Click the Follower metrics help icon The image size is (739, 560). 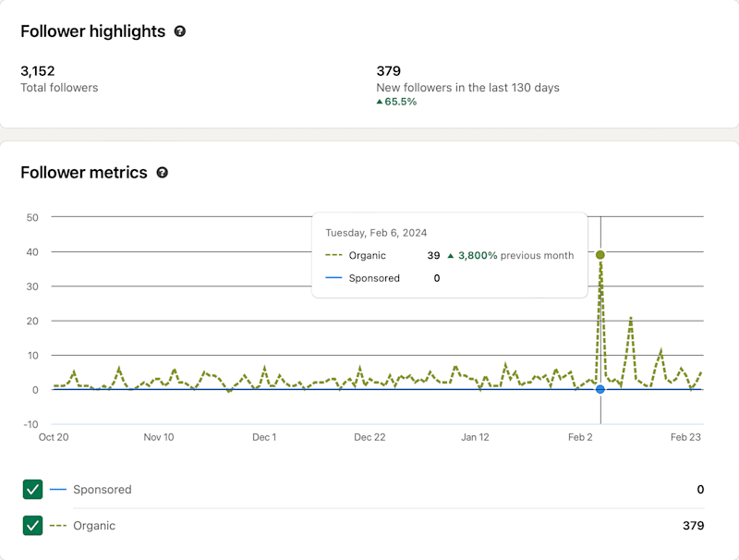[x=163, y=173]
